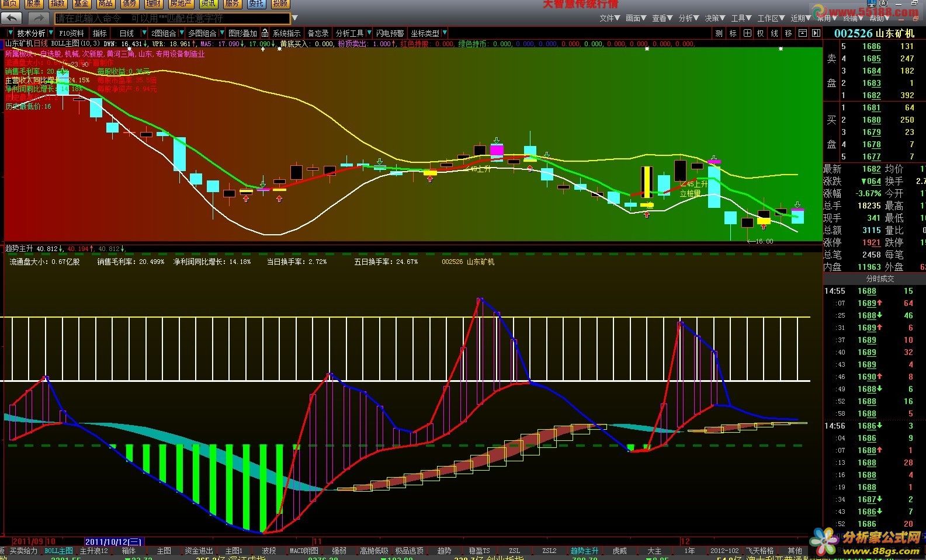Viewport: 926px width, 560px height.
Task: Click the 系统指示 toolbar button
Action: point(287,33)
